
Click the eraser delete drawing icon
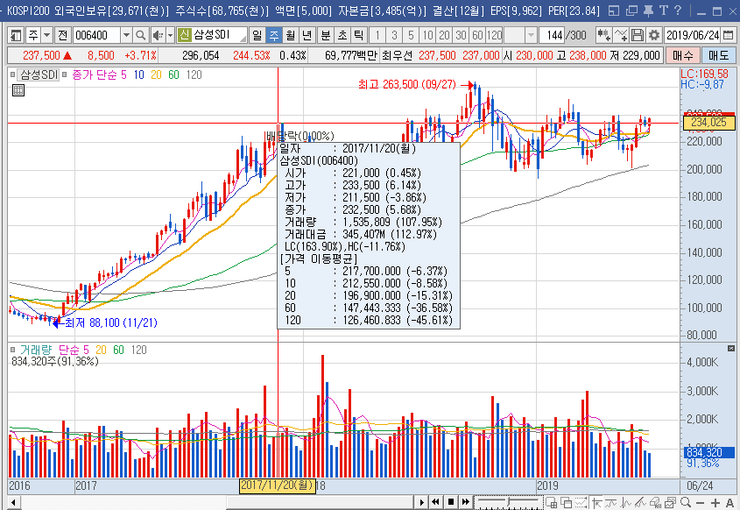(x=655, y=502)
